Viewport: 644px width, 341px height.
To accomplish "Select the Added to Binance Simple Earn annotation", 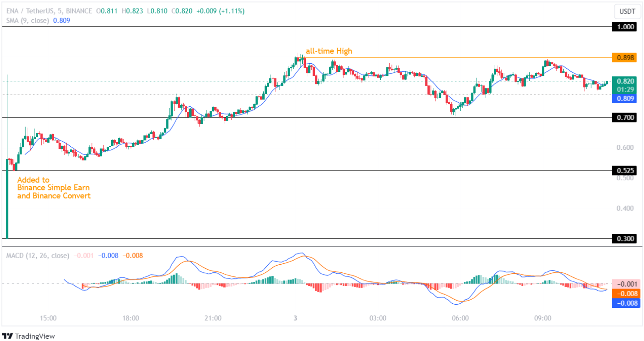I will click(x=54, y=188).
